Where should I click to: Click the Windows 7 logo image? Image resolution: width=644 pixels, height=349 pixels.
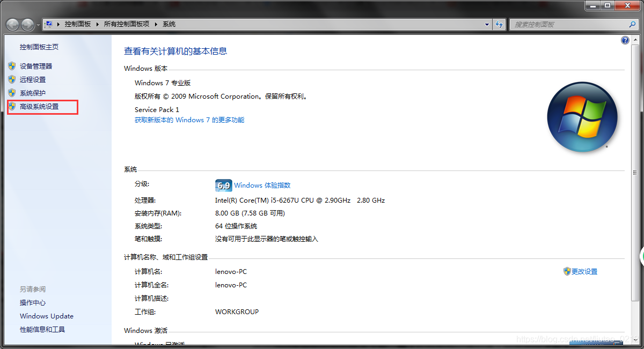click(582, 117)
